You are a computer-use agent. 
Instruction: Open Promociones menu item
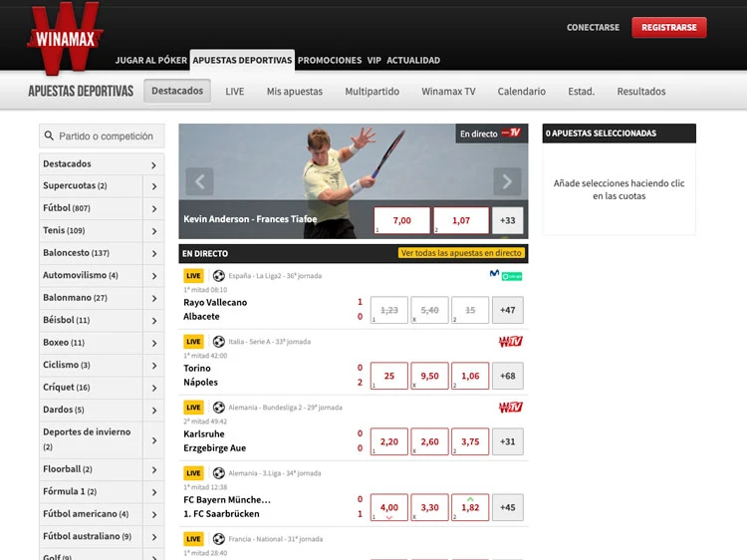point(330,61)
